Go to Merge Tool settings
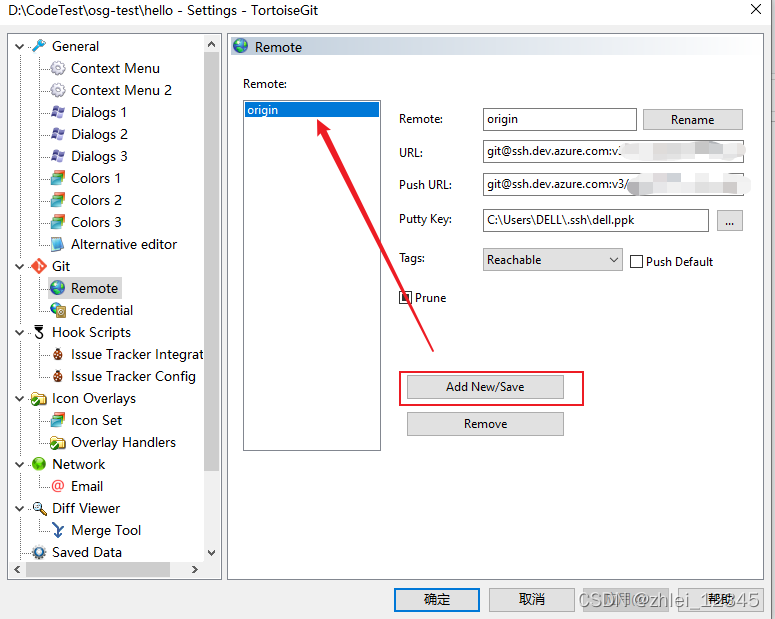The height and width of the screenshot is (619, 775). pos(106,531)
